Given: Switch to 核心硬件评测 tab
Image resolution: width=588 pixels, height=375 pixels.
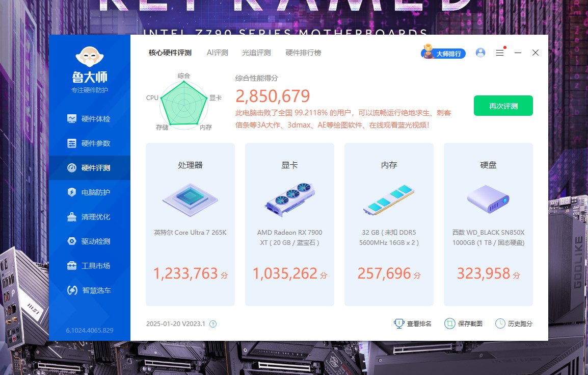Looking at the screenshot, I should [170, 53].
